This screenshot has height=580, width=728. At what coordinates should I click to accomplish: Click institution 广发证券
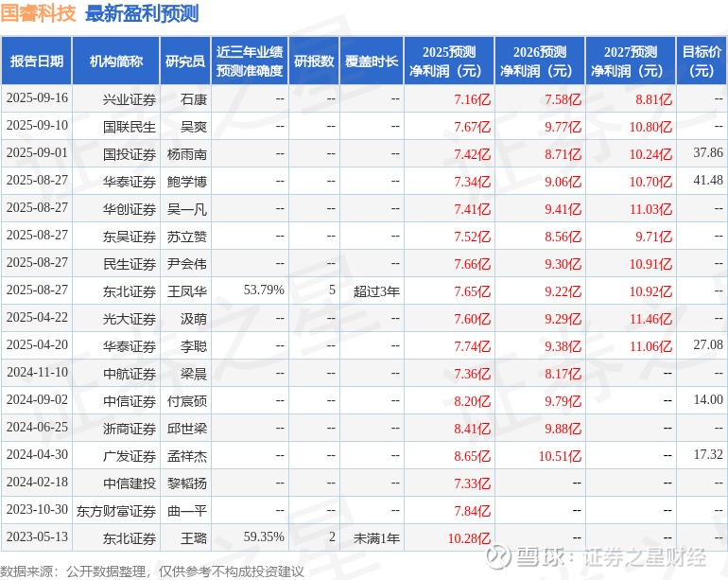coord(130,456)
